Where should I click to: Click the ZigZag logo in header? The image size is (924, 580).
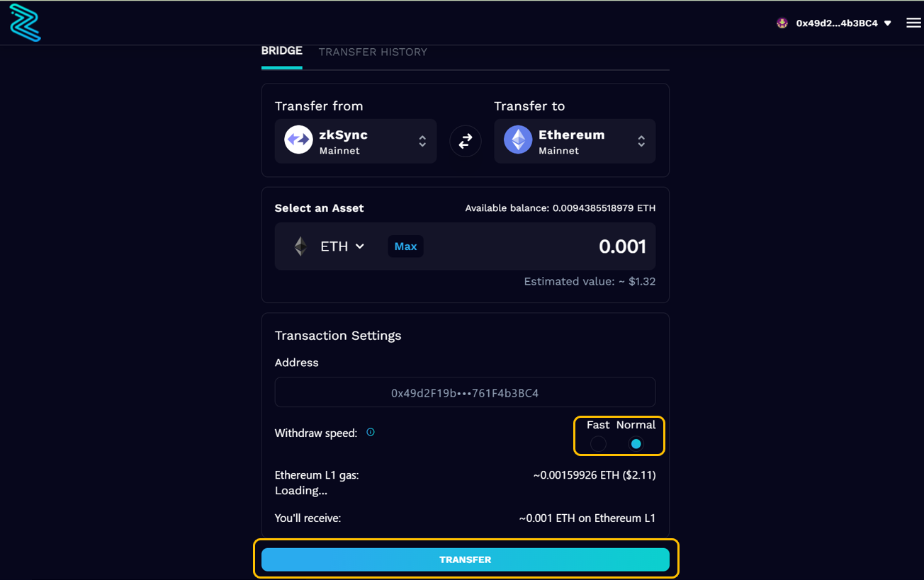[x=25, y=23]
